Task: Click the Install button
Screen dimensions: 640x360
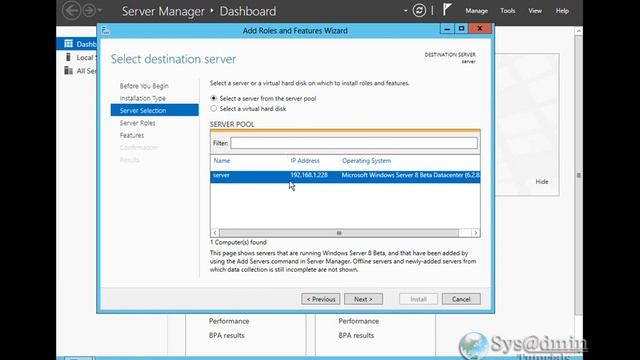Action: [418, 299]
